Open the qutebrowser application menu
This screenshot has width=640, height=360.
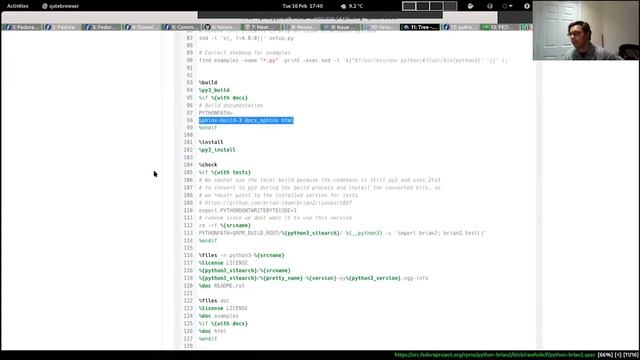60,6
